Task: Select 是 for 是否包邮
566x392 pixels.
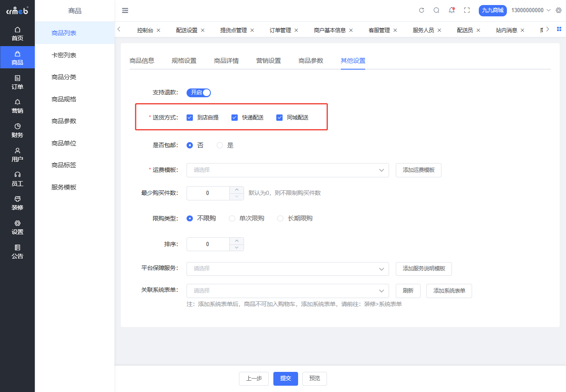Action: click(220, 145)
